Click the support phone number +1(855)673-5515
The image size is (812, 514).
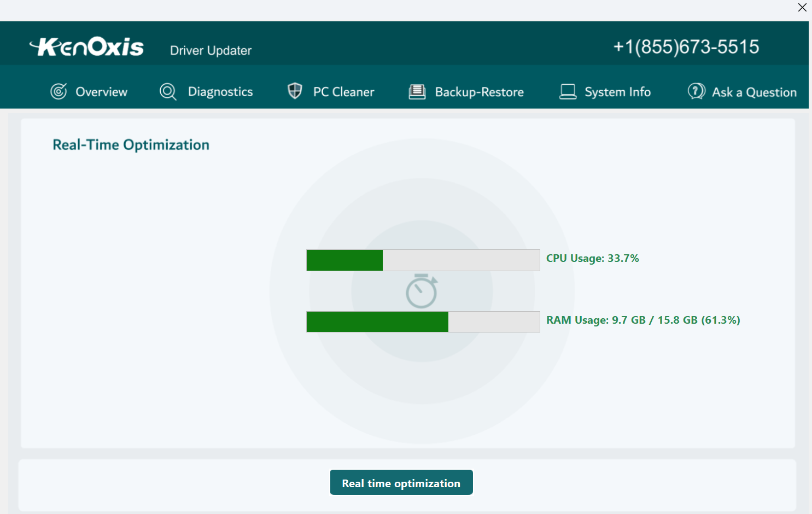686,46
